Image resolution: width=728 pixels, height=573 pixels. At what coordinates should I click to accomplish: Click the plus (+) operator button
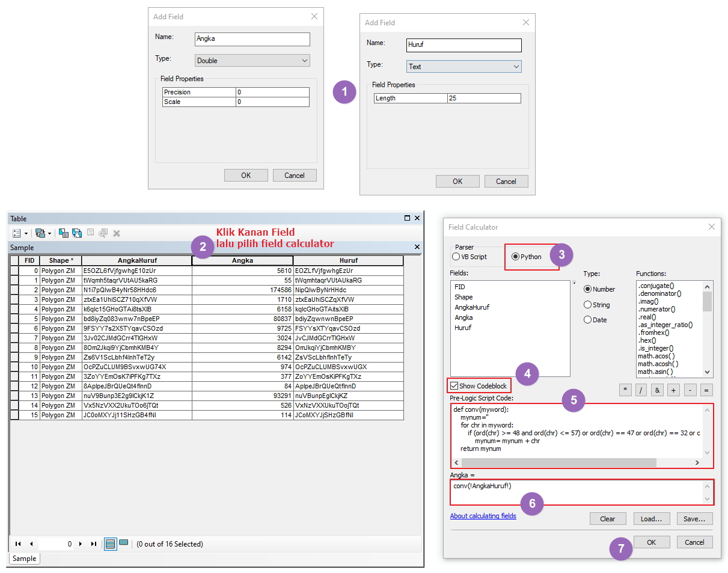[x=673, y=390]
